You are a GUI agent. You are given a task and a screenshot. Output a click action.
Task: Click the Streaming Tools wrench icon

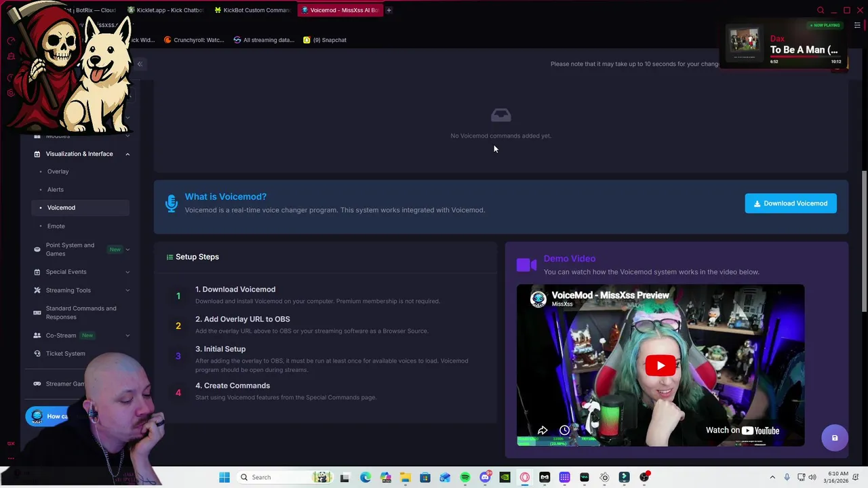click(x=37, y=290)
